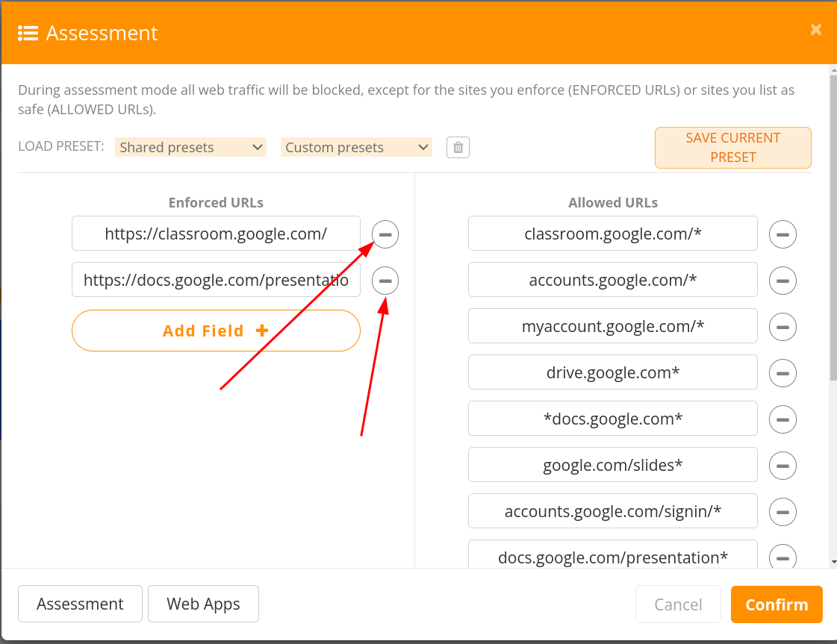Click the Assessment list icon in header

(x=28, y=33)
